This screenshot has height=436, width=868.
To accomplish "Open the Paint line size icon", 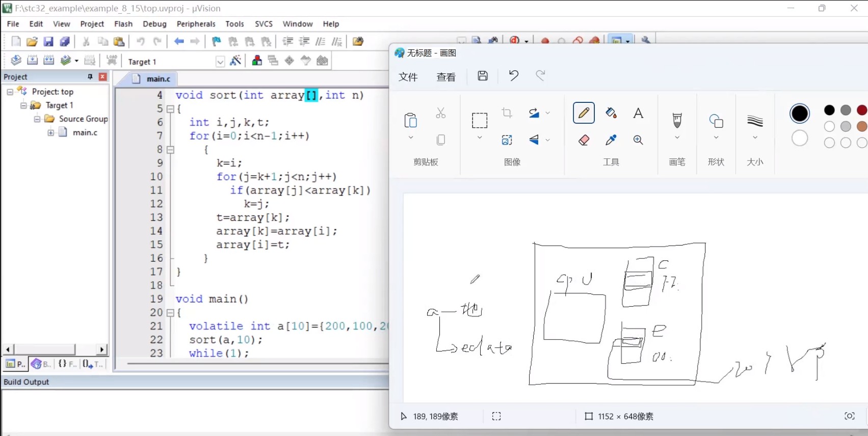I will coord(755,121).
